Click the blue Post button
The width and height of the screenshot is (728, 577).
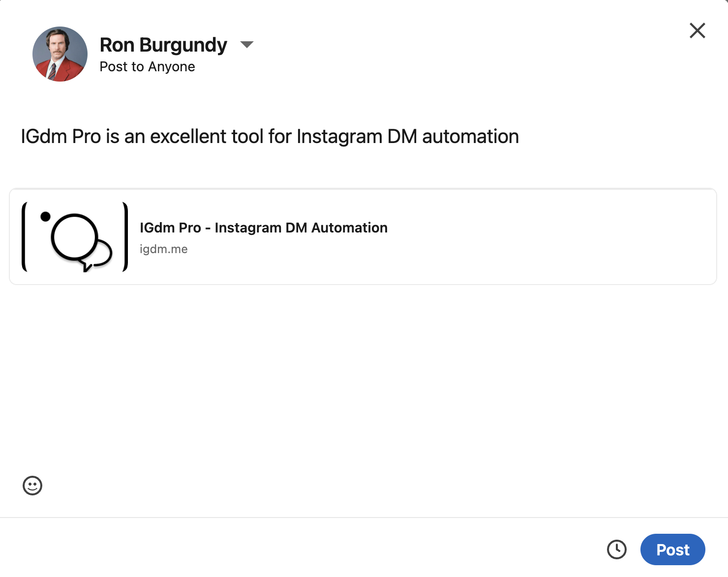[x=672, y=549]
